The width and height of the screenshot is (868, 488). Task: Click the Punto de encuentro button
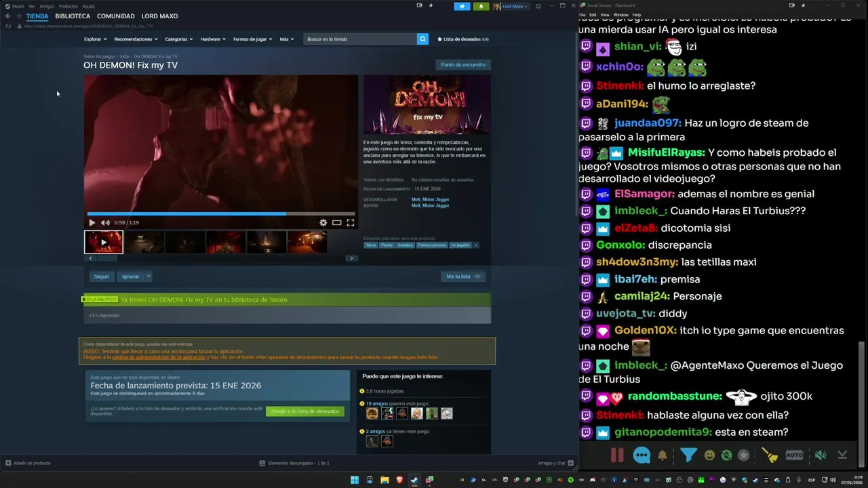[x=463, y=64]
